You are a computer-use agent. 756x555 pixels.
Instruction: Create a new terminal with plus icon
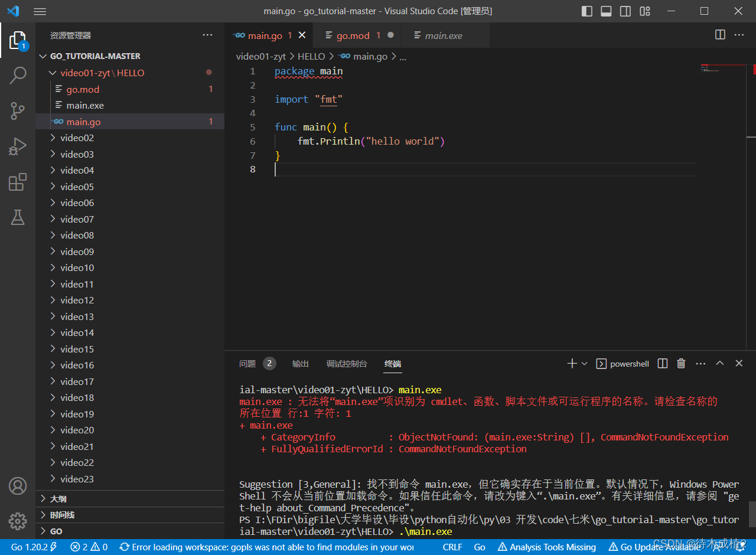pyautogui.click(x=572, y=364)
